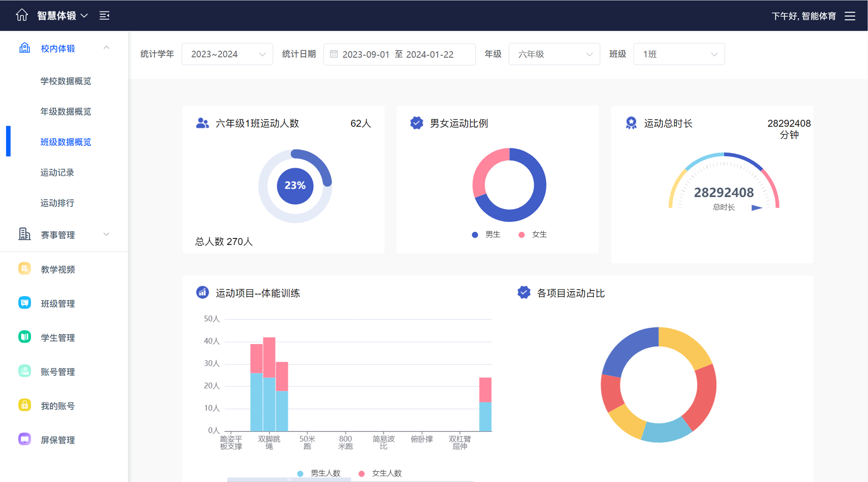Collapse sidebar with the menu fold icon
The height and width of the screenshot is (482, 868).
pos(105,16)
